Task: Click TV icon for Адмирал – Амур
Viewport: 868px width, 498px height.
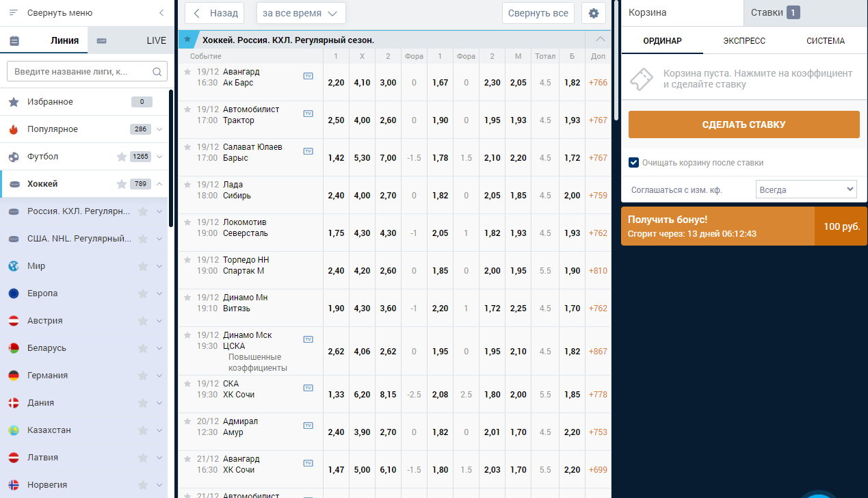Action: [308, 425]
